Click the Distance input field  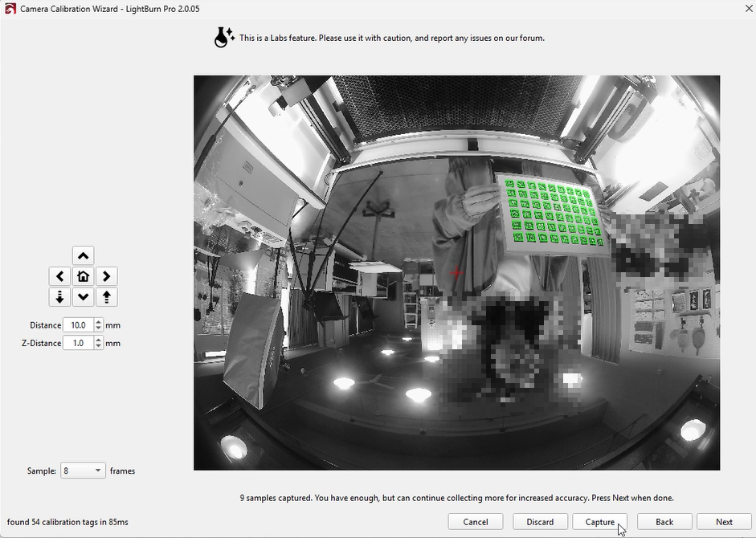click(x=78, y=325)
